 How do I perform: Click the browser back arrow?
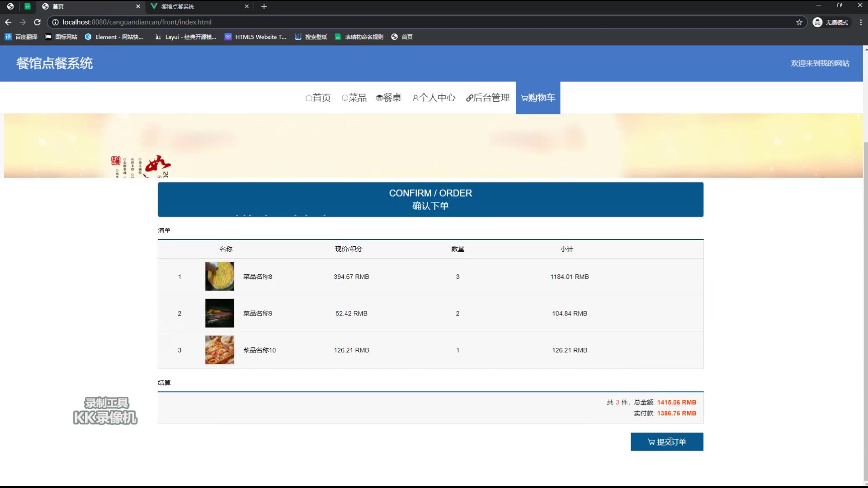[x=8, y=22]
